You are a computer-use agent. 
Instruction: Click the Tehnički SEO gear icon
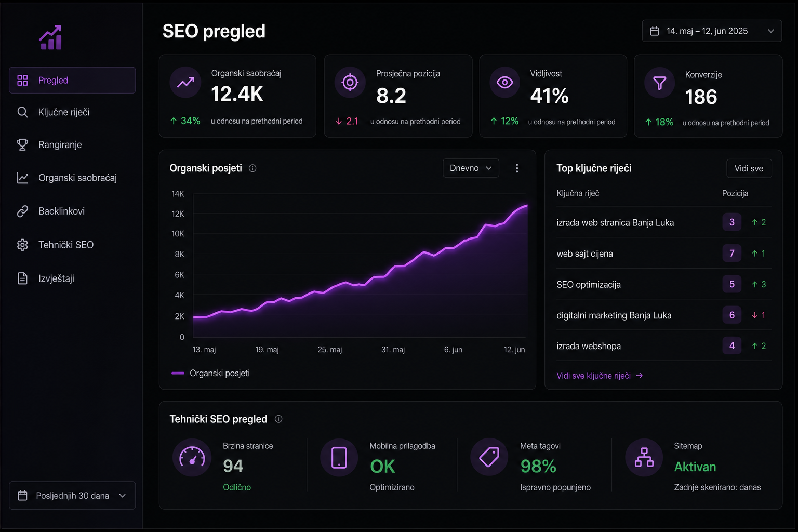(22, 245)
